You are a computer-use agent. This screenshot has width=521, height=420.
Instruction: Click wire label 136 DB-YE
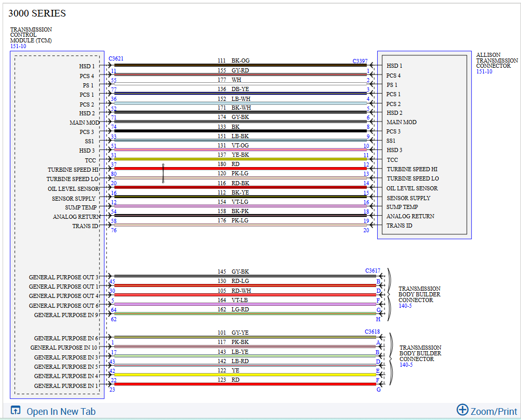click(x=233, y=89)
